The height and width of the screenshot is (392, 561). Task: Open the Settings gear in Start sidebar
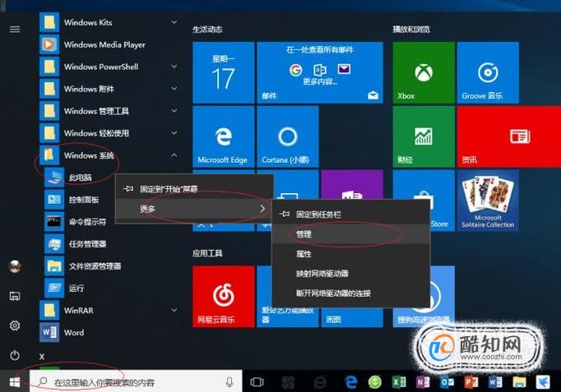(15, 325)
